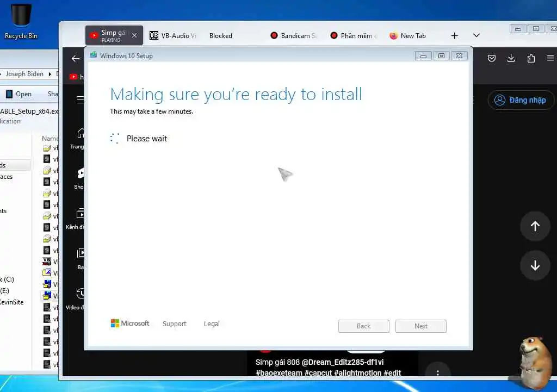Click the Name column header in Explorer

click(50, 139)
